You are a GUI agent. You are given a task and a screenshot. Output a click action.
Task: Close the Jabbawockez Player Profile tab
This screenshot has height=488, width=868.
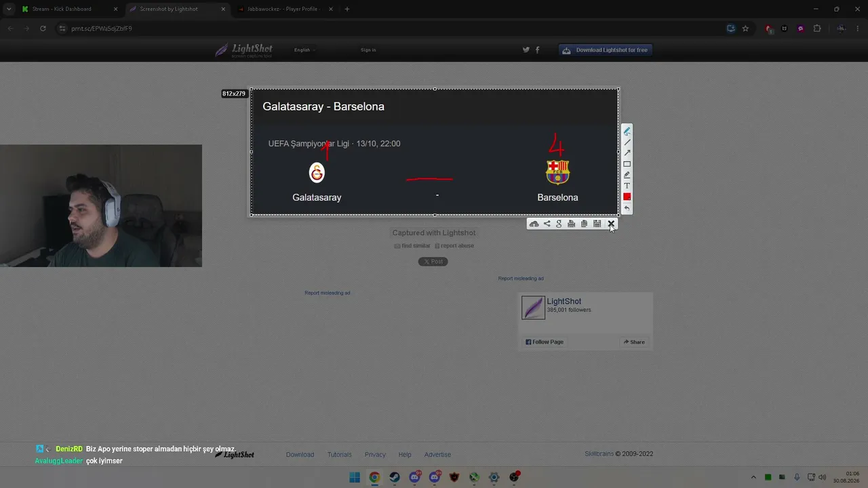[330, 9]
